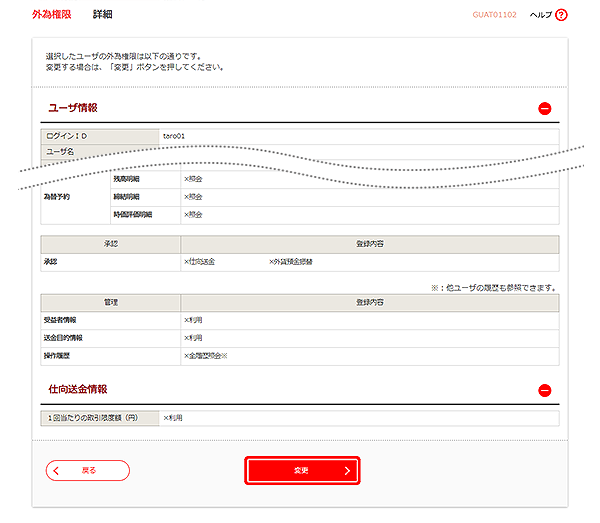Collapse the 仕向送金情報 section with its minus icon

545,391
